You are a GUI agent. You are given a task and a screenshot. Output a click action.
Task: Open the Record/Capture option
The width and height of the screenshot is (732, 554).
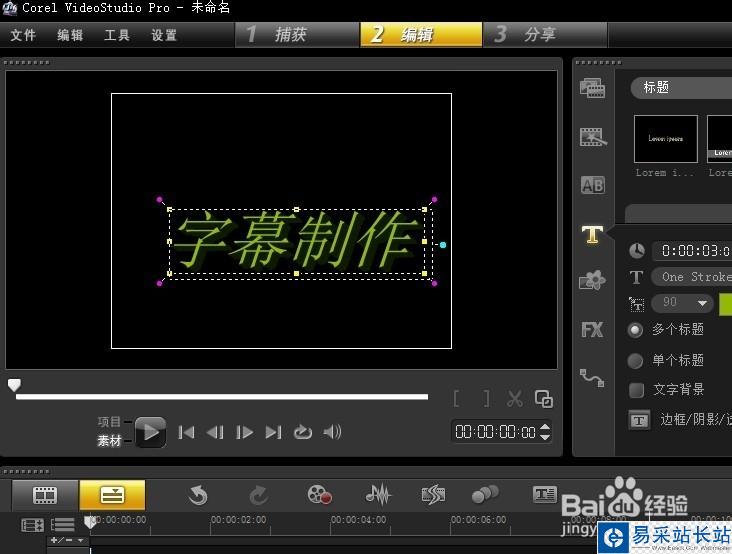(x=320, y=495)
